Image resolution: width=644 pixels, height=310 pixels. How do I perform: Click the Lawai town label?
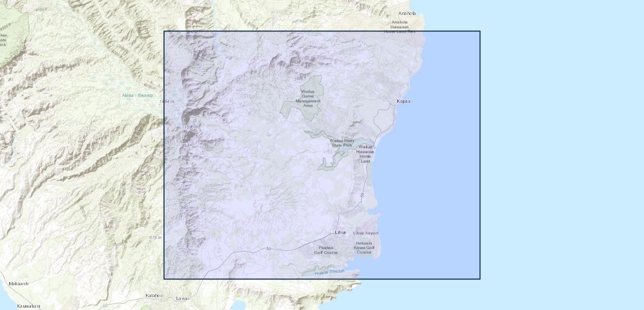tap(182, 298)
